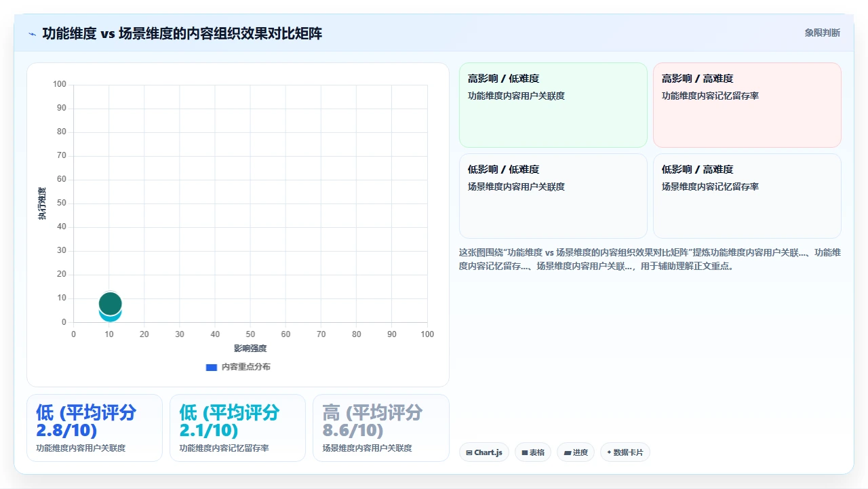The image size is (868, 489).
Task: Click the 数据卡片 chip diamond icon
Action: [609, 452]
